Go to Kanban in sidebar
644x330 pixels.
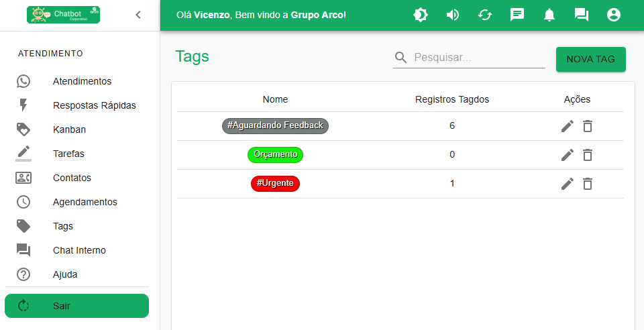(x=69, y=129)
